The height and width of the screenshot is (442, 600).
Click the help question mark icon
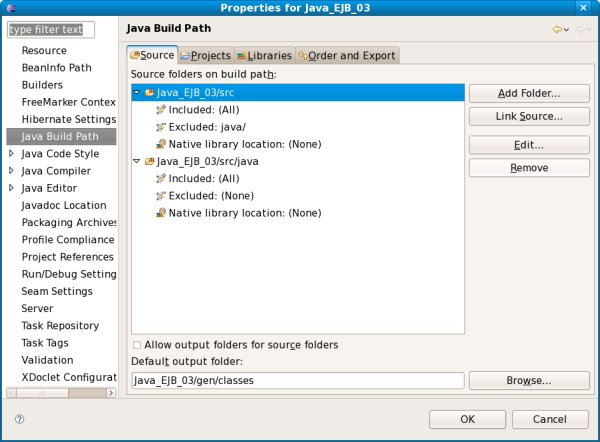(x=19, y=419)
